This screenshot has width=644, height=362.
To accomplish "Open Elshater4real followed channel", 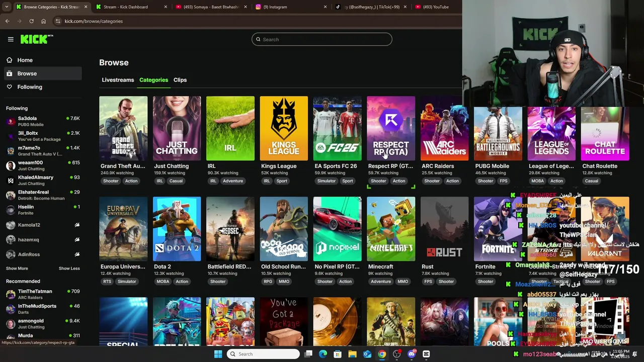I will pos(43,195).
